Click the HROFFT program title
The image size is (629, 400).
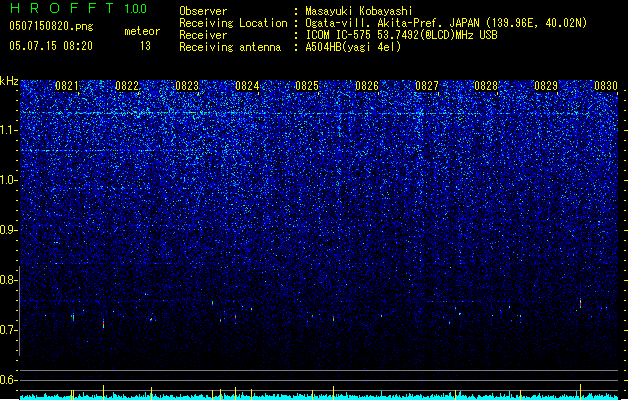62,8
